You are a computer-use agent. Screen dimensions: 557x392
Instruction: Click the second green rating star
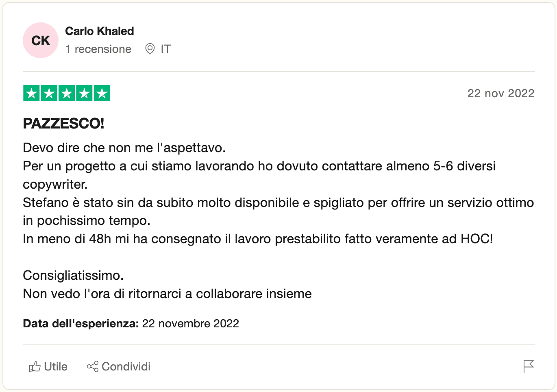click(49, 93)
